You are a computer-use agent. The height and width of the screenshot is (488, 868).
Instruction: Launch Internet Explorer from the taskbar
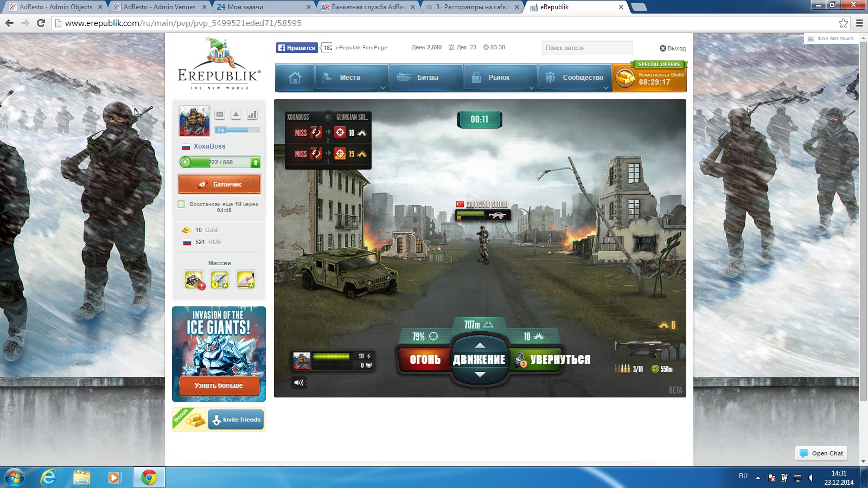[48, 477]
